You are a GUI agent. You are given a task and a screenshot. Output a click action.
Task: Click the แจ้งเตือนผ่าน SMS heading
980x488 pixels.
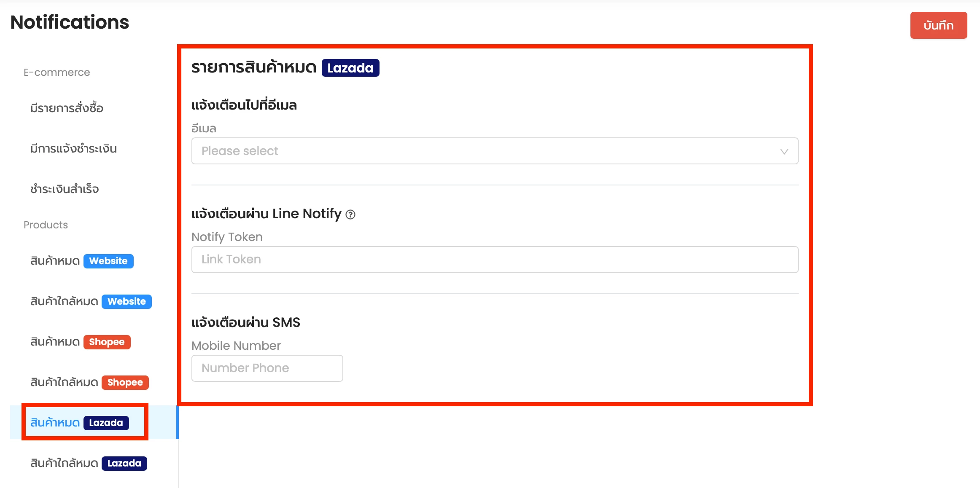[x=246, y=322]
